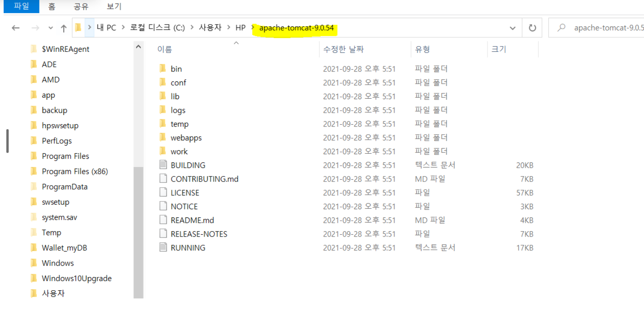Image resolution: width=644 pixels, height=318 pixels.
Task: Switch to the 홈 ribbon tab
Action: 52,6
